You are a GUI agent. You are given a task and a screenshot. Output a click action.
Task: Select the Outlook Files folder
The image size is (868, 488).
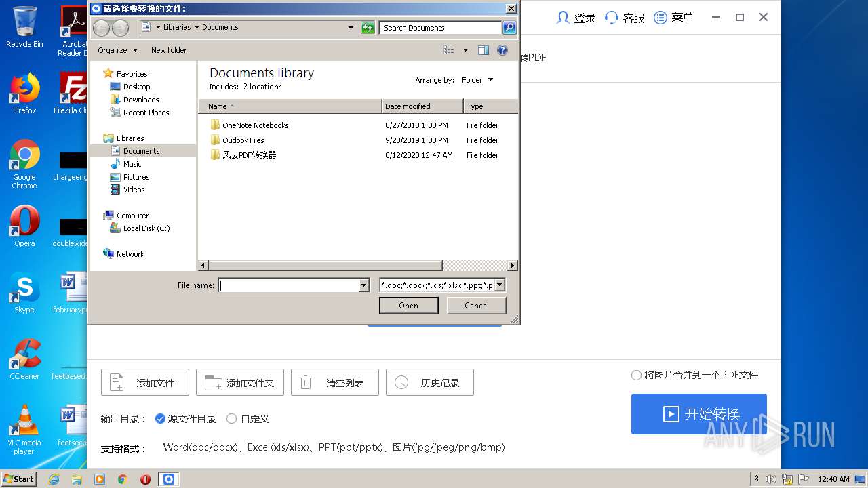243,140
